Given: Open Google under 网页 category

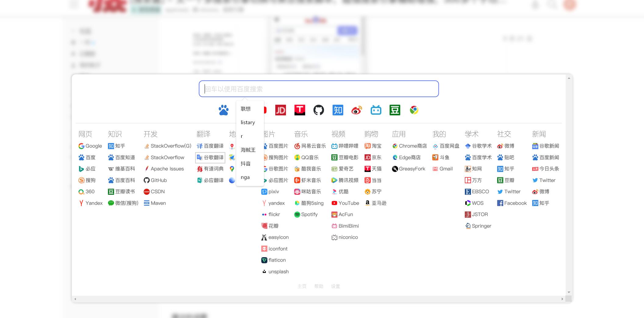Looking at the screenshot, I should [90, 146].
